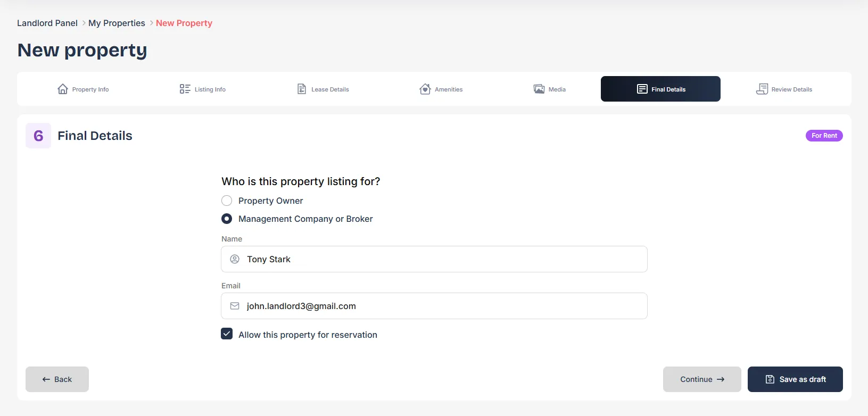The height and width of the screenshot is (416, 868).
Task: Click the Property Info house icon
Action: (x=63, y=89)
